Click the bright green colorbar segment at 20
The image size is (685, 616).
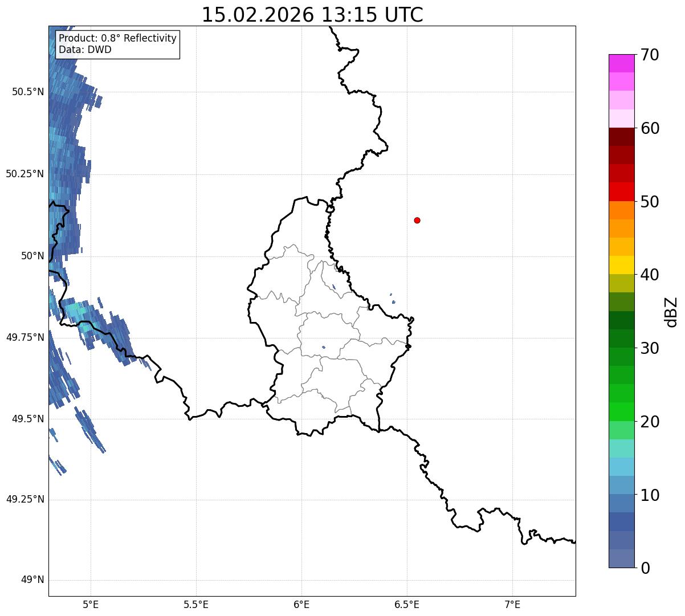pyautogui.click(x=622, y=411)
